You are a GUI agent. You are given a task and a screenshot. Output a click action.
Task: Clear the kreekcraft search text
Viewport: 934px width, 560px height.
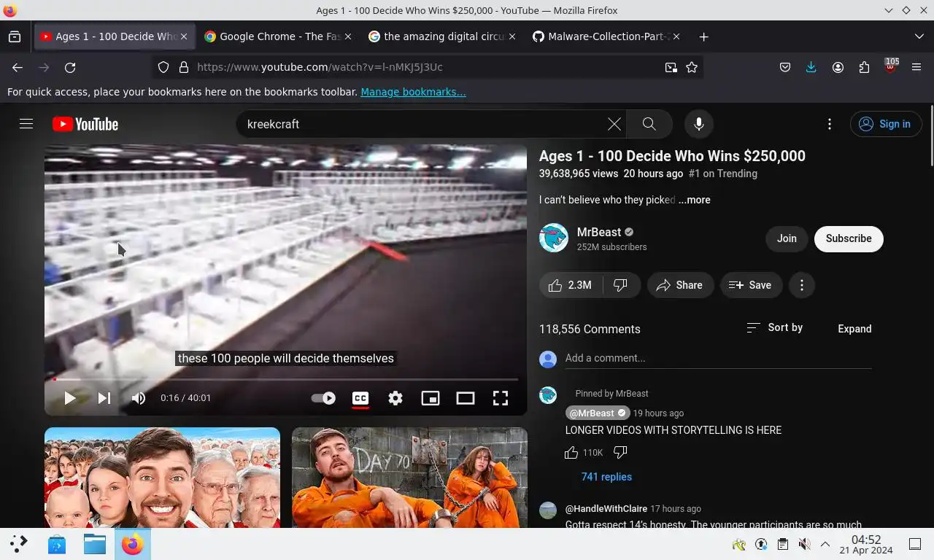614,124
